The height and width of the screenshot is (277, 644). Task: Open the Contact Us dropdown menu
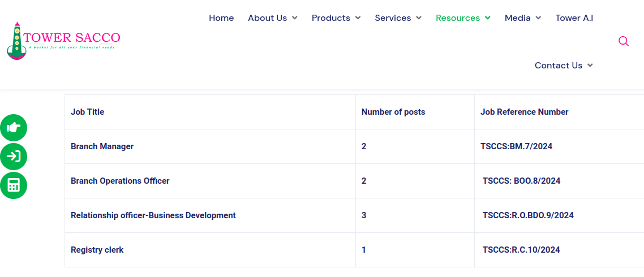click(563, 66)
